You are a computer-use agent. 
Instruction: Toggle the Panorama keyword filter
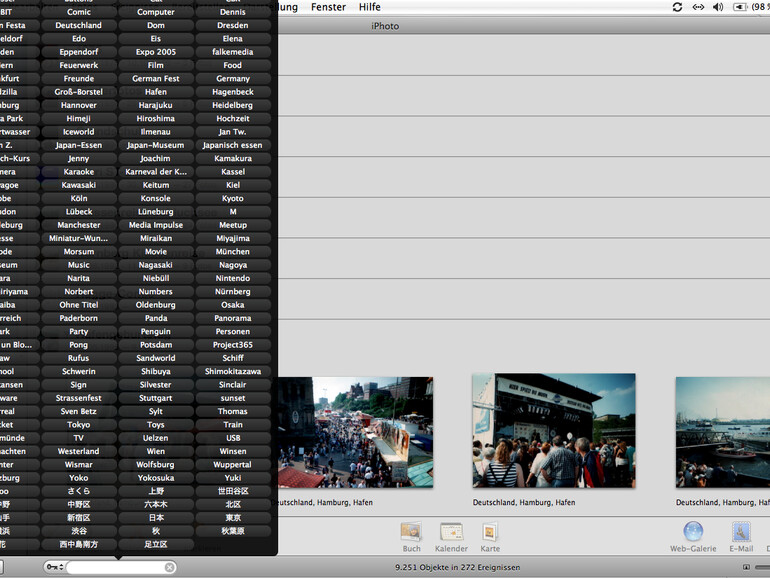233,319
